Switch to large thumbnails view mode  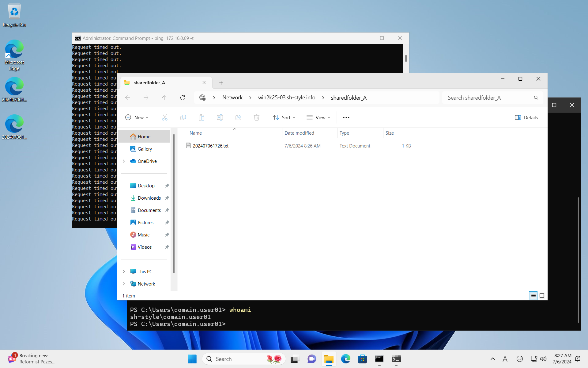click(542, 296)
